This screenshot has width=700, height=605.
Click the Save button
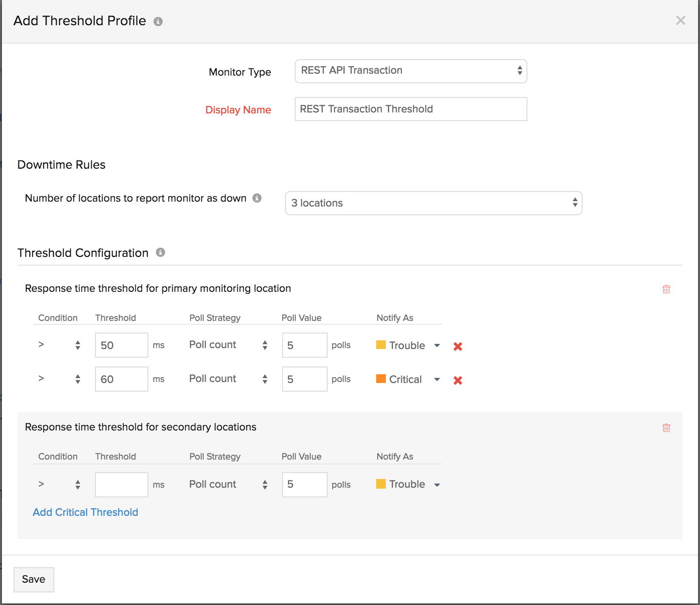[x=33, y=579]
